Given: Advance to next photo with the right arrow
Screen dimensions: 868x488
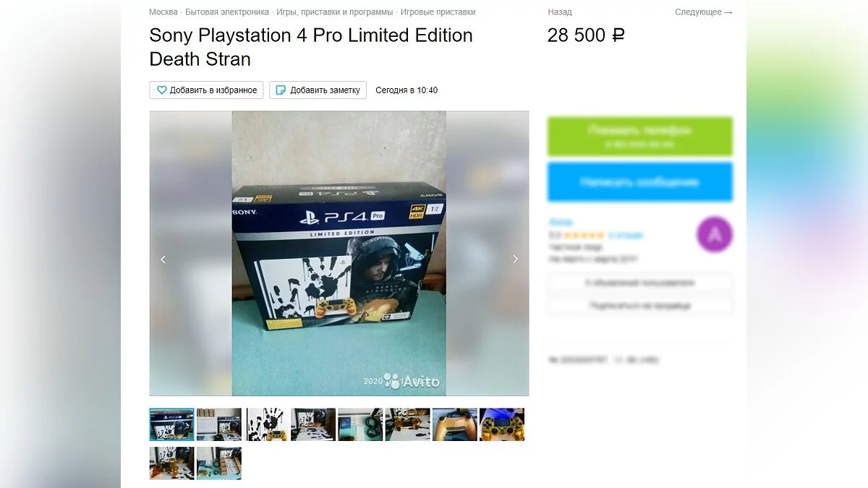Looking at the screenshot, I should (x=515, y=260).
